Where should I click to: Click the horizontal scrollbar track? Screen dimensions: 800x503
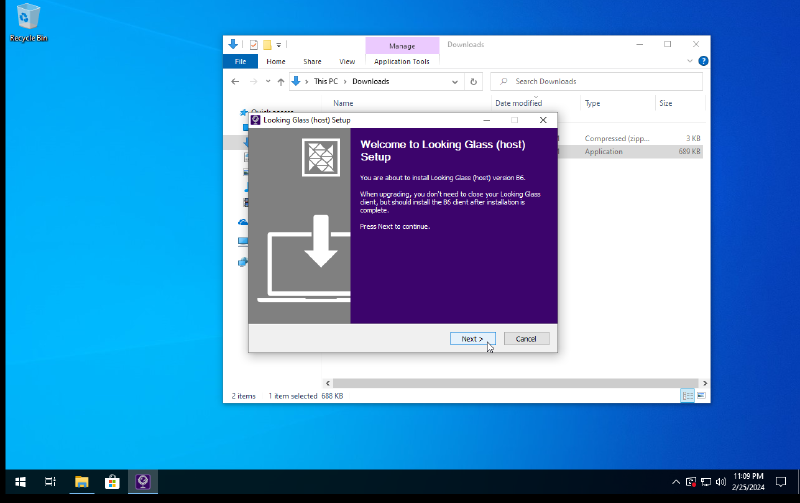[515, 383]
